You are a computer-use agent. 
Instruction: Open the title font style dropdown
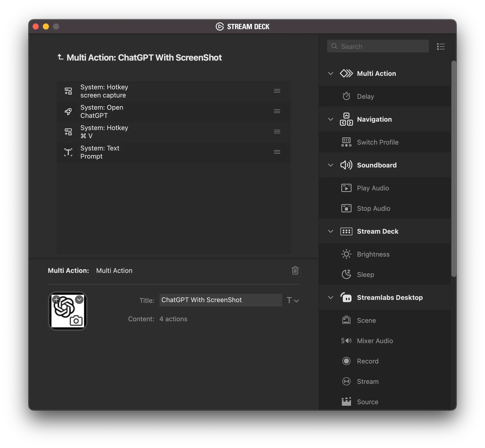click(x=293, y=300)
